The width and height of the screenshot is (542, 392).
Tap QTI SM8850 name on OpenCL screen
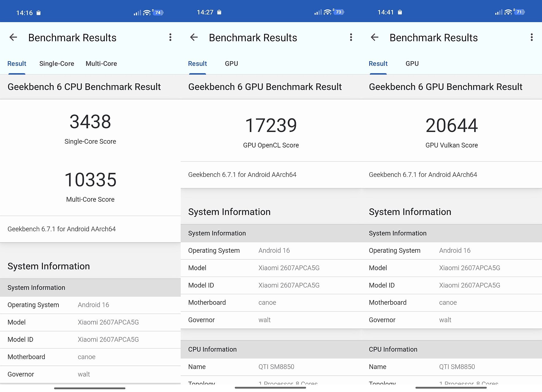tap(276, 367)
